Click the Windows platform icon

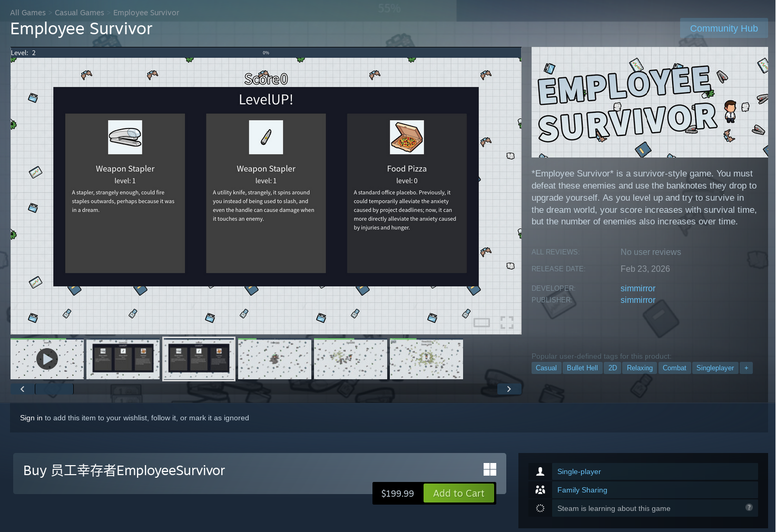click(x=490, y=469)
